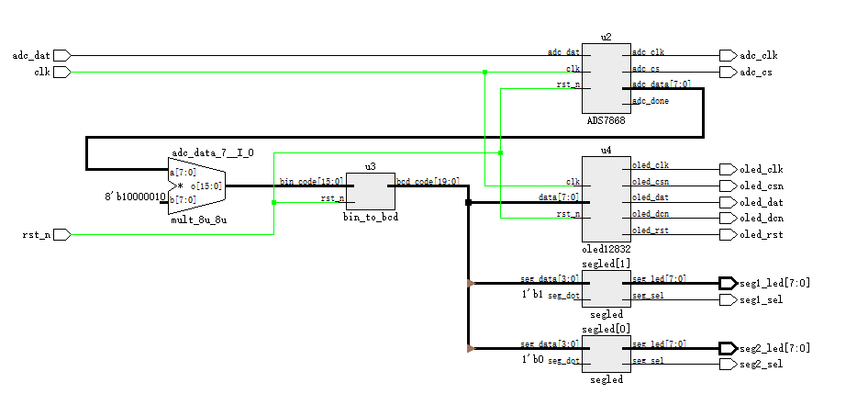The image size is (868, 405).
Task: Select the rst_n input port symbol
Action: pyautogui.click(x=62, y=235)
